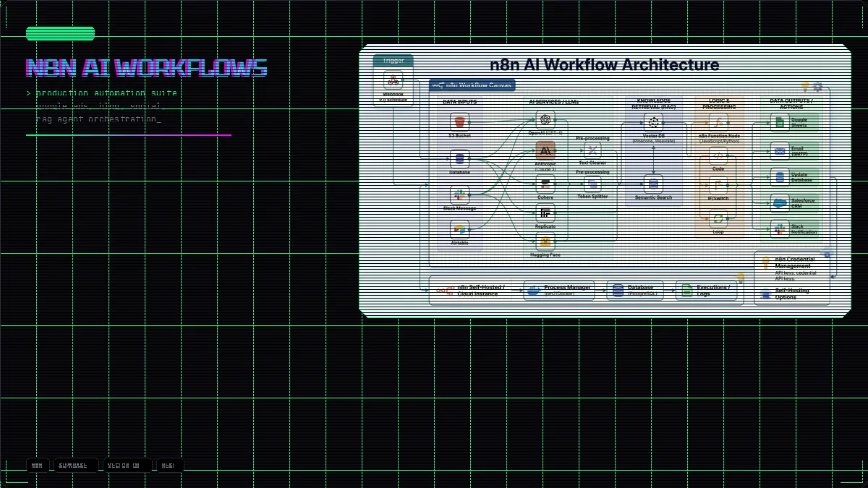
Task: Select the OpenAI (GPT-4) node icon
Action: (x=546, y=121)
